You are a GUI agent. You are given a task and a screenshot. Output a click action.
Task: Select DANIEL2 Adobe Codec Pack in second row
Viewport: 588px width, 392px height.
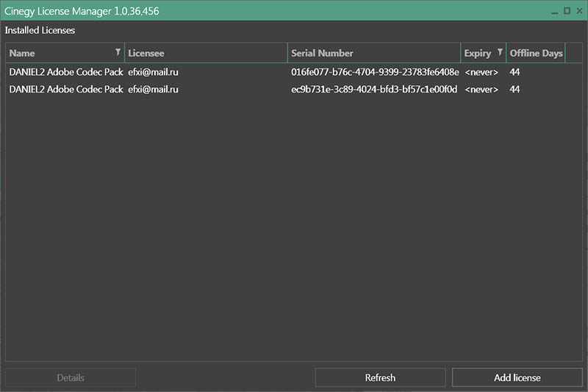[66, 89]
